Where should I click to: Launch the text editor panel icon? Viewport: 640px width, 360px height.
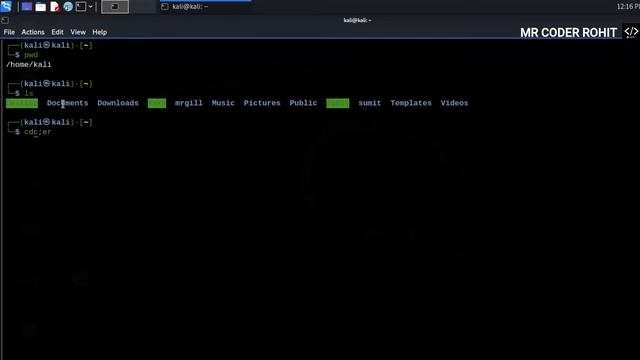(55, 7)
